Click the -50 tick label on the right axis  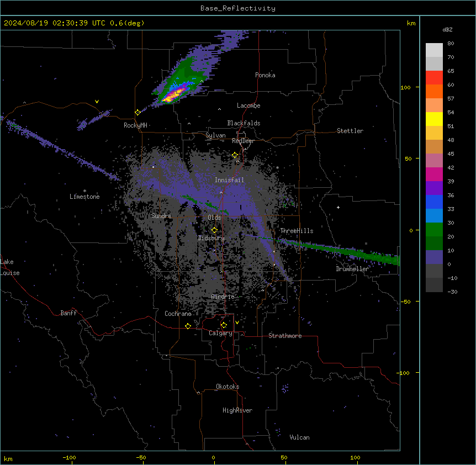point(405,302)
